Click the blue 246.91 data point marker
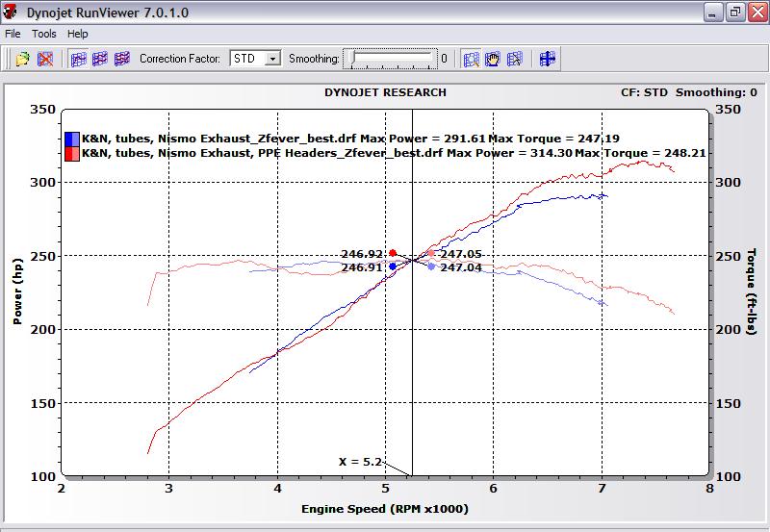The image size is (770, 532). [x=393, y=266]
